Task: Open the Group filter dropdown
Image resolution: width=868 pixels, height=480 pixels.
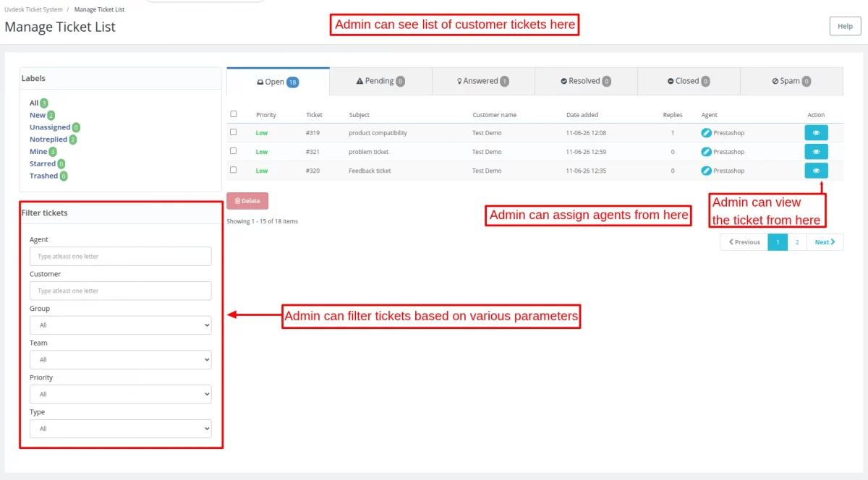Action: click(121, 325)
